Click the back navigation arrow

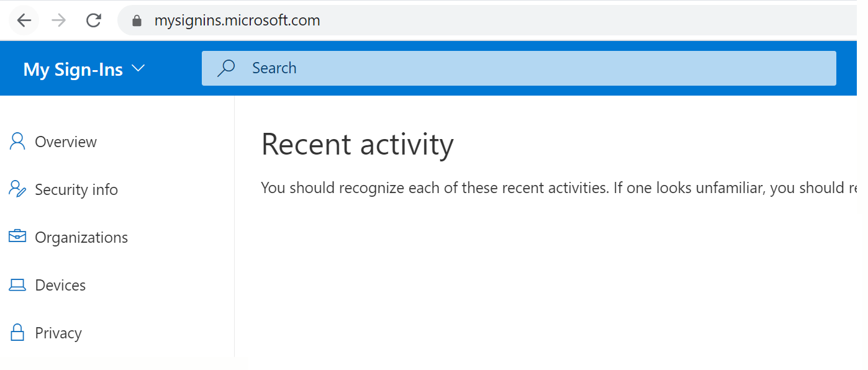point(24,19)
